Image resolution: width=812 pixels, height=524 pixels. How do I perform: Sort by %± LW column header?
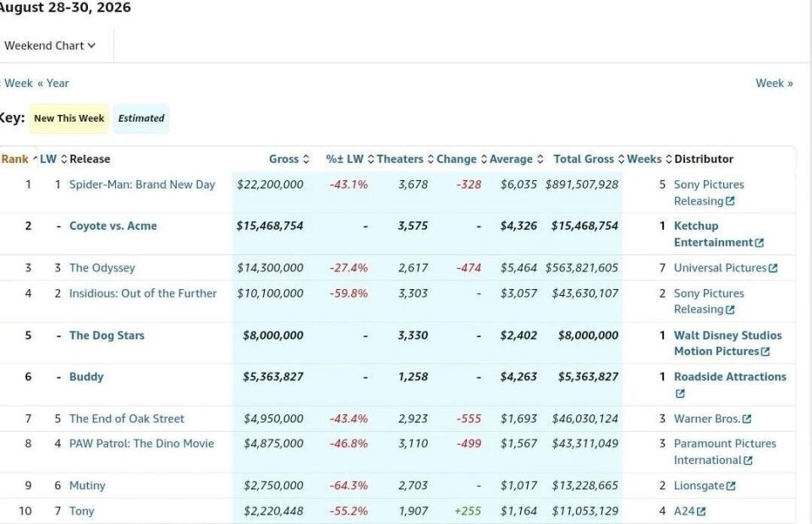(349, 159)
